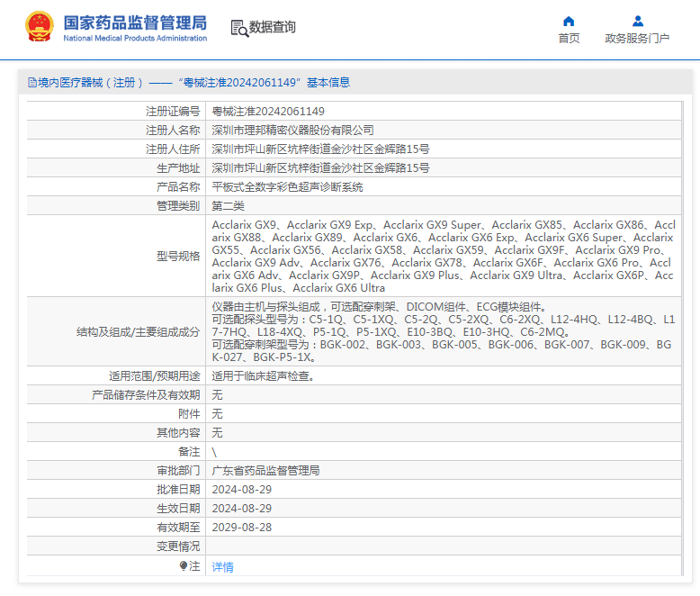Click the national emblem logo
The width and height of the screenshot is (700, 596).
(x=38, y=27)
